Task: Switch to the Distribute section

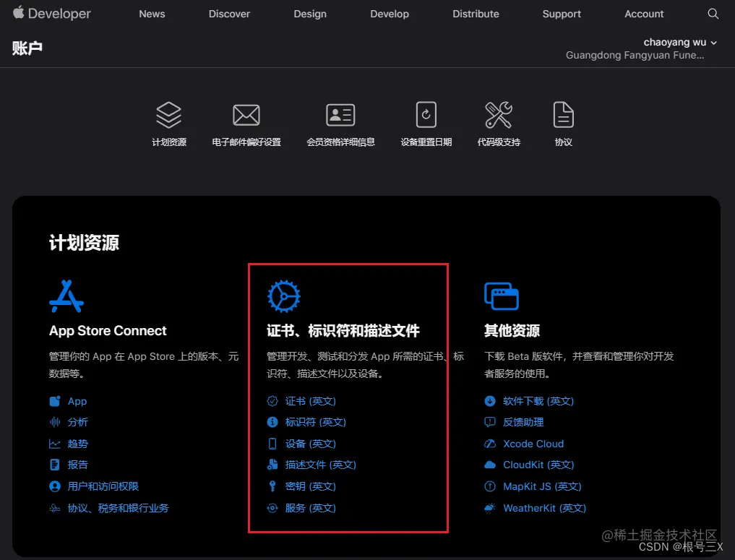Action: tap(476, 14)
